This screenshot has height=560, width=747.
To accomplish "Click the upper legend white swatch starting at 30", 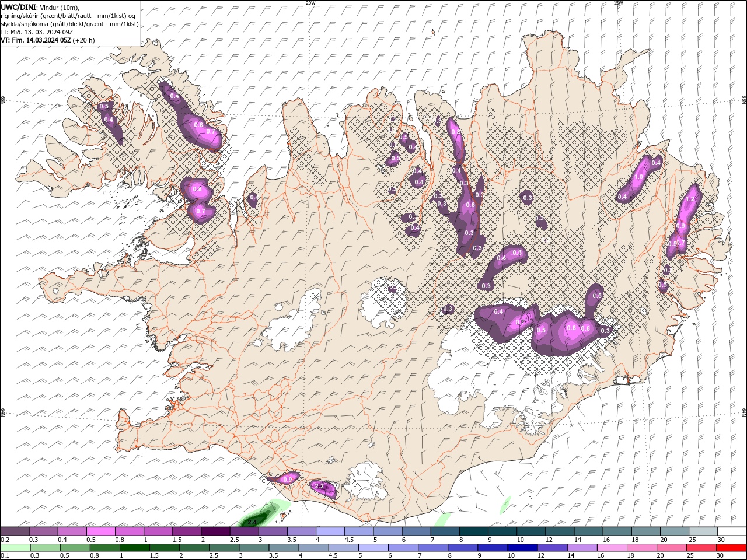I will click(732, 531).
